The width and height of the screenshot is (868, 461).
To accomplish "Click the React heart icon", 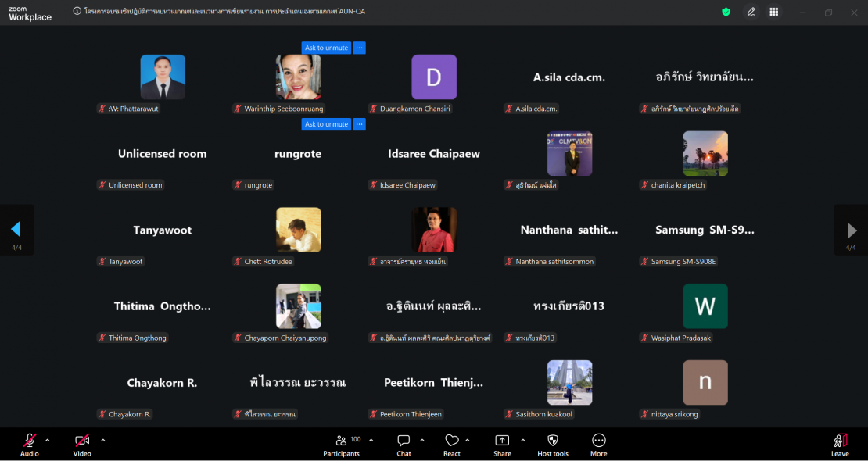I will (x=452, y=445).
